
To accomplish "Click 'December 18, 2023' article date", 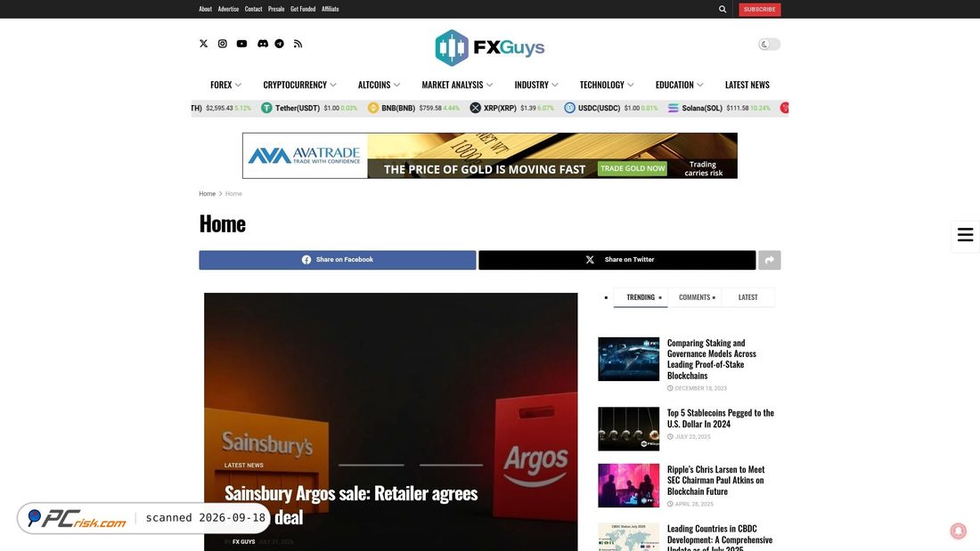I will point(700,389).
